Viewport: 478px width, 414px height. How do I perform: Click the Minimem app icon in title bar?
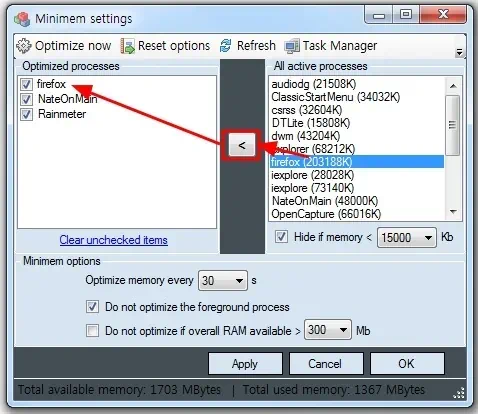pyautogui.click(x=22, y=19)
